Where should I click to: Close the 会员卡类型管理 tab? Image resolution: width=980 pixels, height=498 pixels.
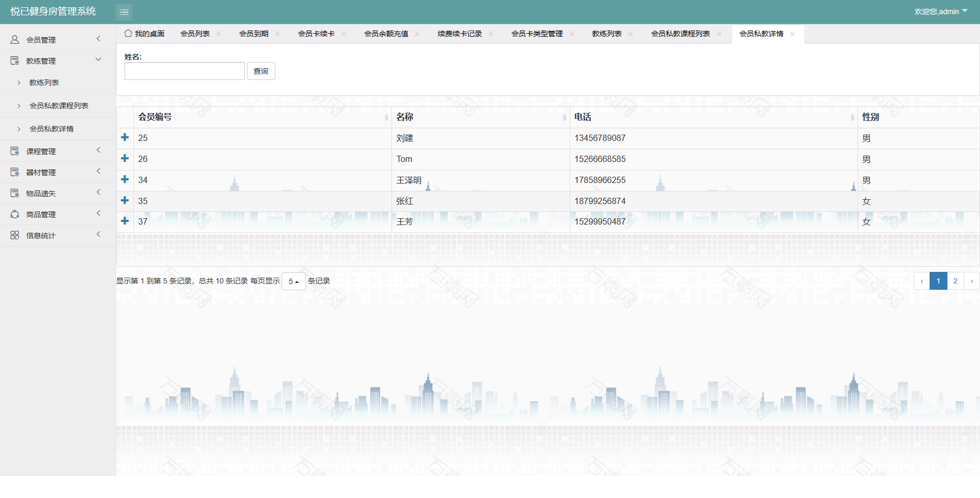[572, 34]
